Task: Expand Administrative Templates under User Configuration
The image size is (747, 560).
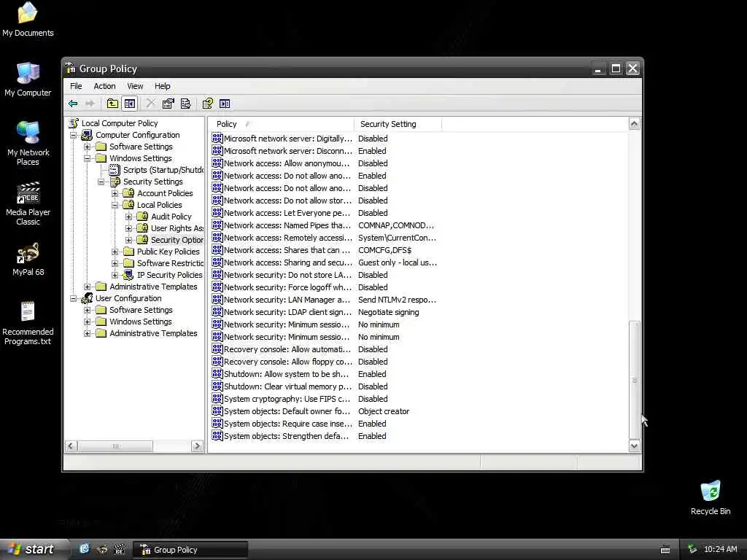Action: tap(88, 333)
